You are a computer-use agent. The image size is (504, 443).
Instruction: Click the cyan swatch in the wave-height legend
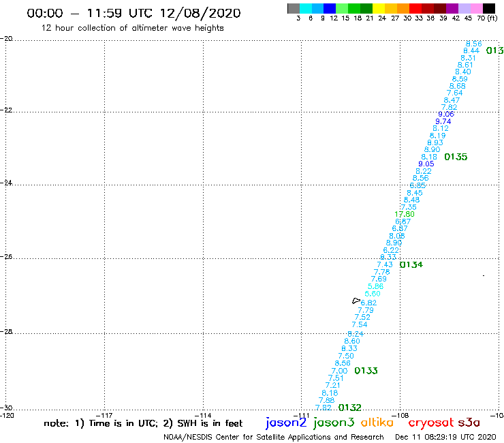coord(306,8)
